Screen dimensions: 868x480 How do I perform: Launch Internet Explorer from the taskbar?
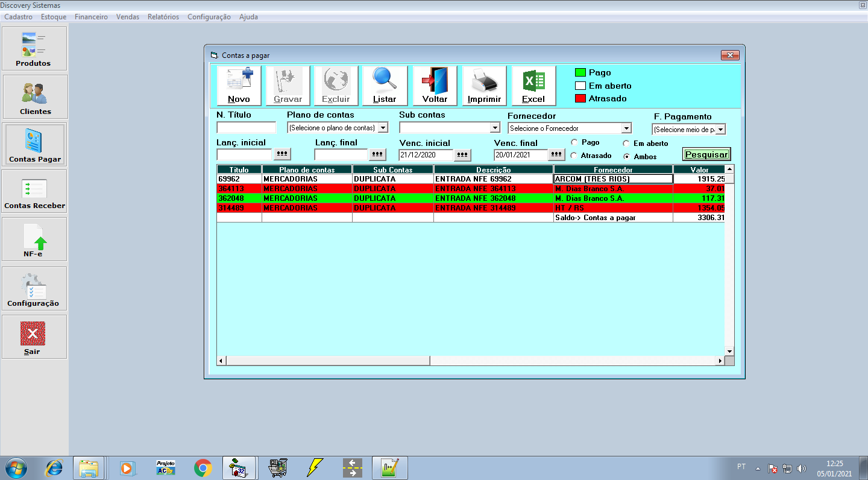click(54, 468)
